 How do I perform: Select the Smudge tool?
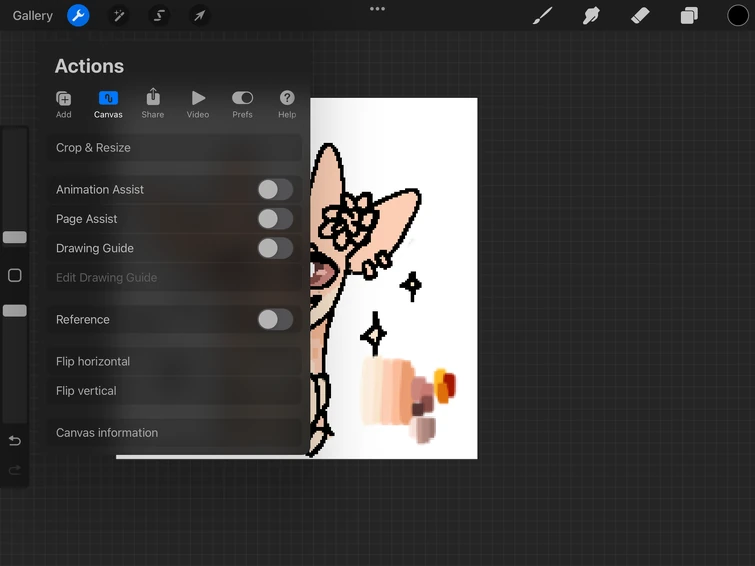click(x=591, y=16)
